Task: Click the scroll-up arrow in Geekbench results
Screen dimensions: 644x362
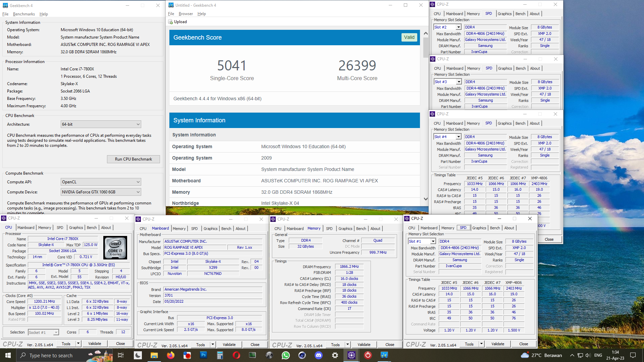Action: [x=426, y=34]
